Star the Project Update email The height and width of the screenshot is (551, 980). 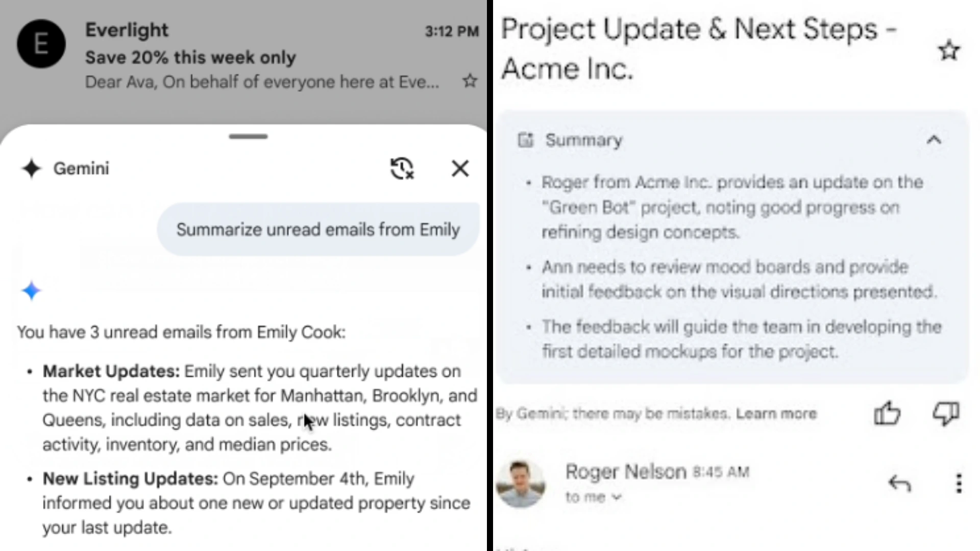pos(949,51)
